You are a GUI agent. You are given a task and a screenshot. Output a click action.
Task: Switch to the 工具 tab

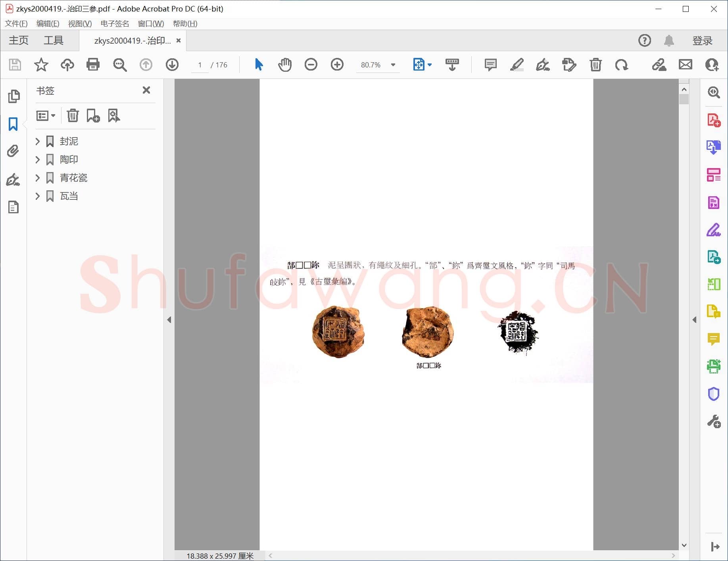[x=54, y=40]
